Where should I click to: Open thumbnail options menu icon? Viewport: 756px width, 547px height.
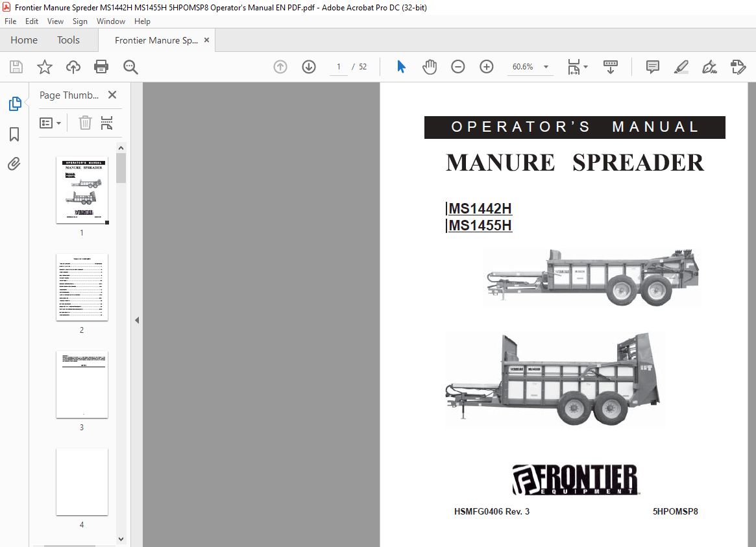50,123
